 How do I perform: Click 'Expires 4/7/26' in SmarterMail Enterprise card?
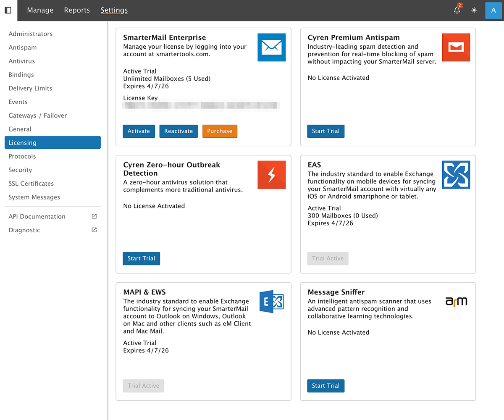click(146, 86)
